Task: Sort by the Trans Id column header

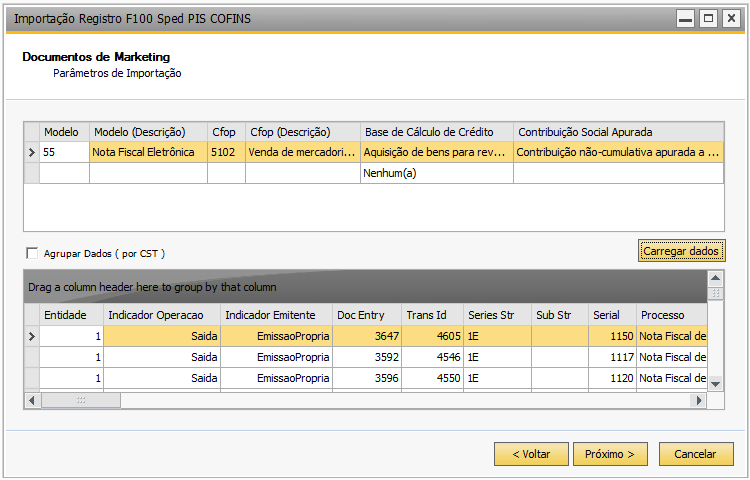Action: coord(432,315)
